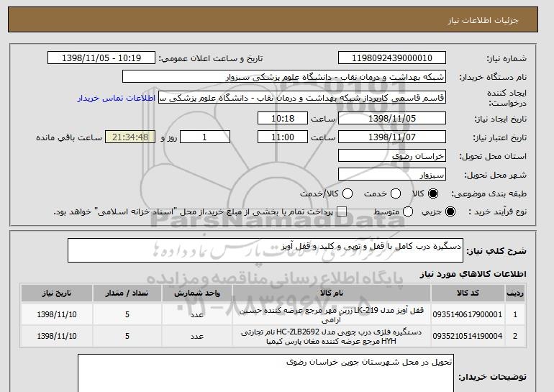
Task: Click the نام کالا column header
Action: [x=332, y=293]
